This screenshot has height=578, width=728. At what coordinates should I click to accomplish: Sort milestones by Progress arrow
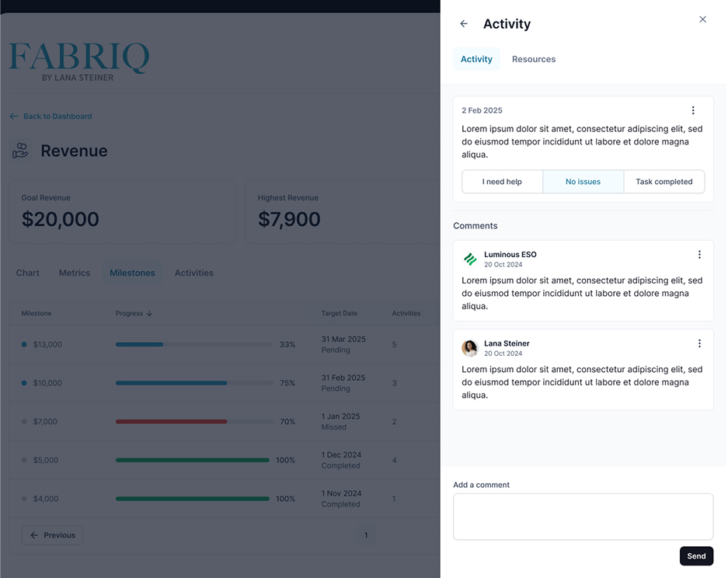[149, 313]
